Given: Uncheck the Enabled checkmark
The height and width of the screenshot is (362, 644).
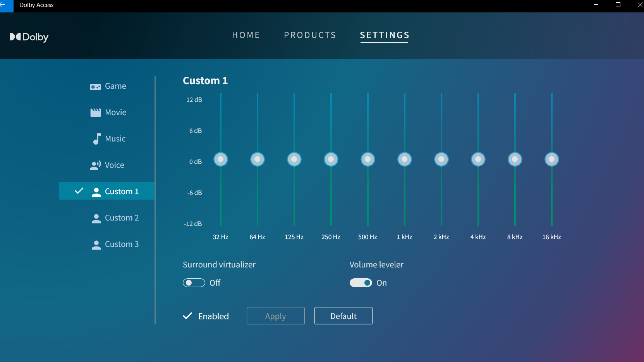Looking at the screenshot, I should pos(187,316).
